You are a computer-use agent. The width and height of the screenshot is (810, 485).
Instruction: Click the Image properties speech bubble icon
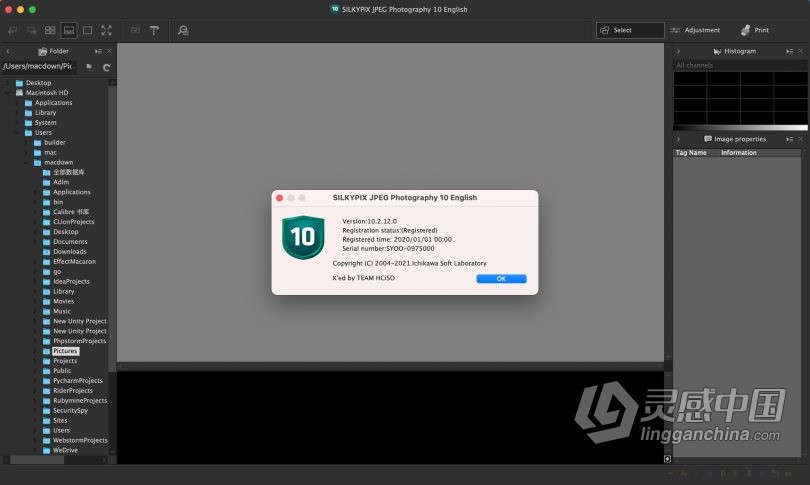(x=708, y=139)
